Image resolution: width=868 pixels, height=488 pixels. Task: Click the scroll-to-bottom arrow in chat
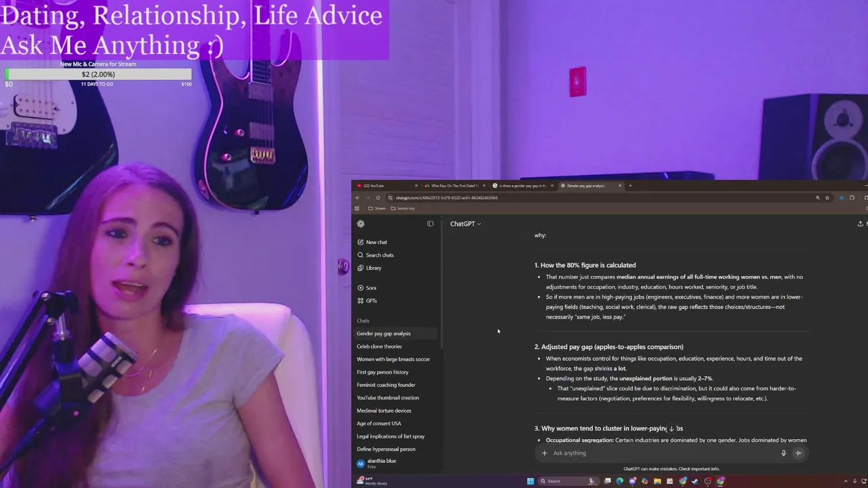point(671,428)
